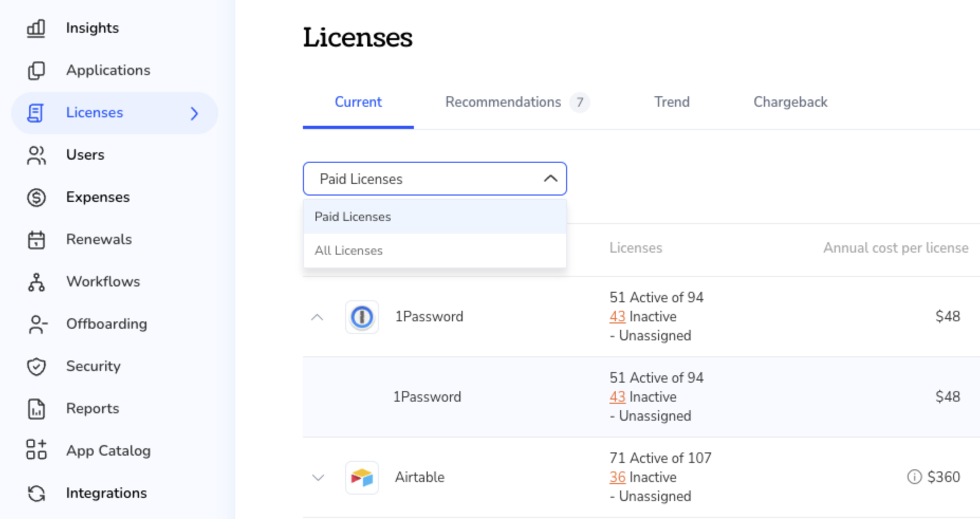Expand the Airtable row chevron
The image size is (980, 519).
point(318,478)
